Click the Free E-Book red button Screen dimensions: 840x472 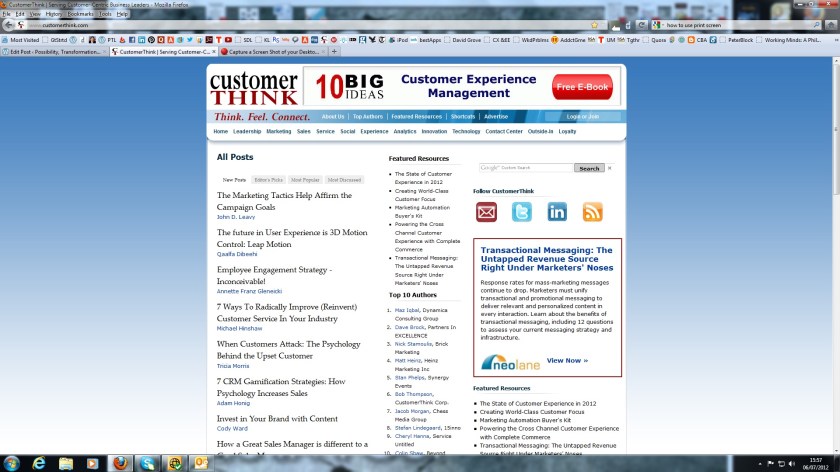[x=582, y=87]
